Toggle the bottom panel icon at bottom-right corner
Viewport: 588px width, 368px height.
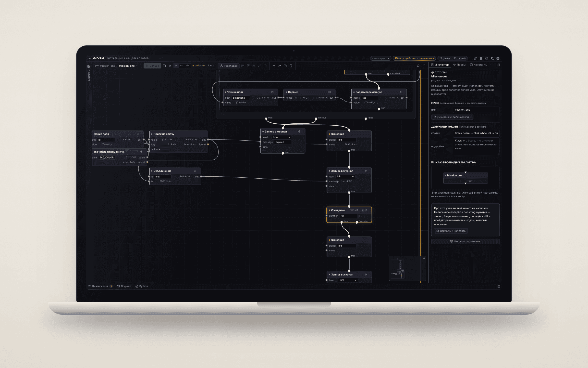[499, 286]
